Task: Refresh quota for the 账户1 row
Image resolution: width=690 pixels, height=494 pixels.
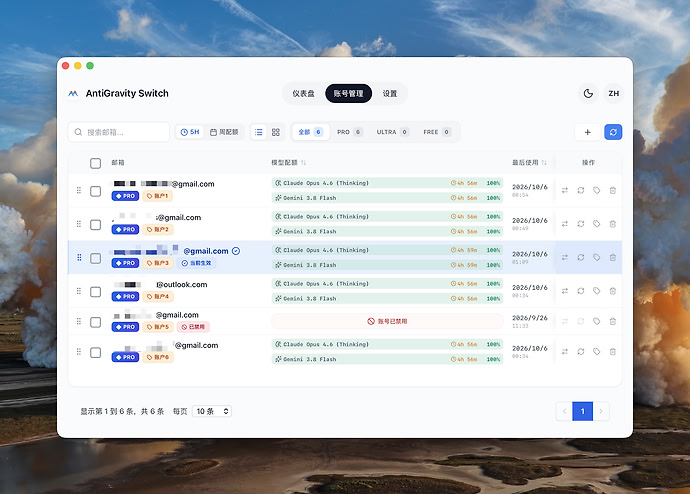Action: tap(581, 190)
